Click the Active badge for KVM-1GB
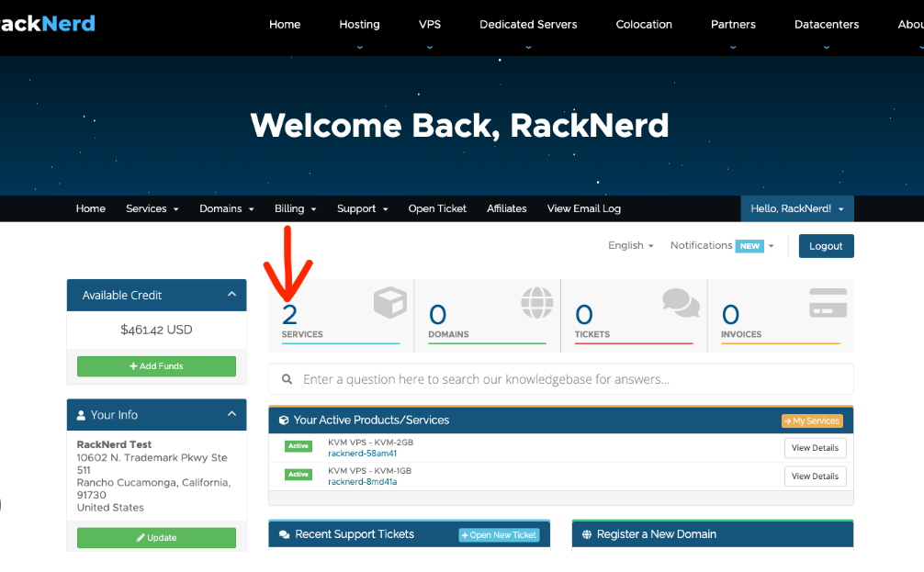The width and height of the screenshot is (924, 572). pyautogui.click(x=299, y=474)
